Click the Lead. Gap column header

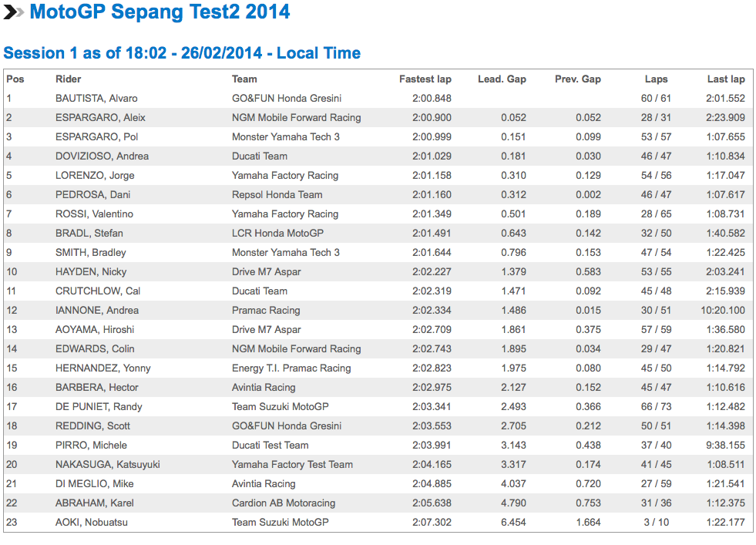(x=502, y=79)
